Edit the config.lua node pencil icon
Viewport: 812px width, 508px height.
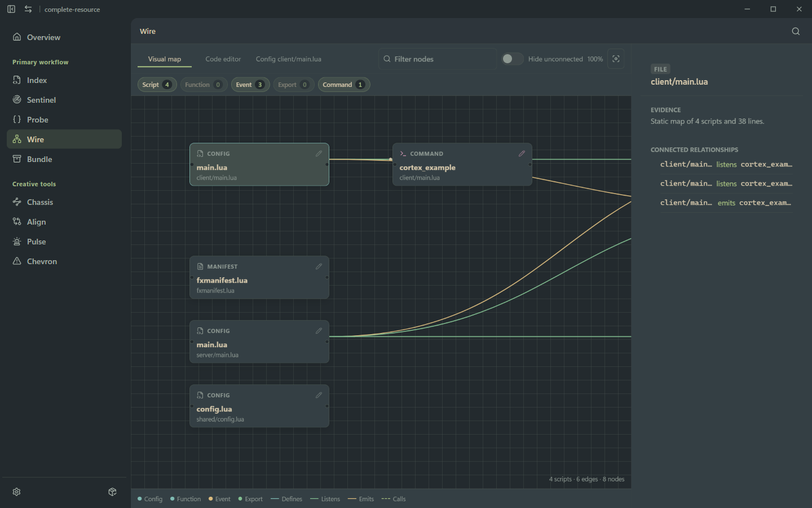tap(319, 395)
